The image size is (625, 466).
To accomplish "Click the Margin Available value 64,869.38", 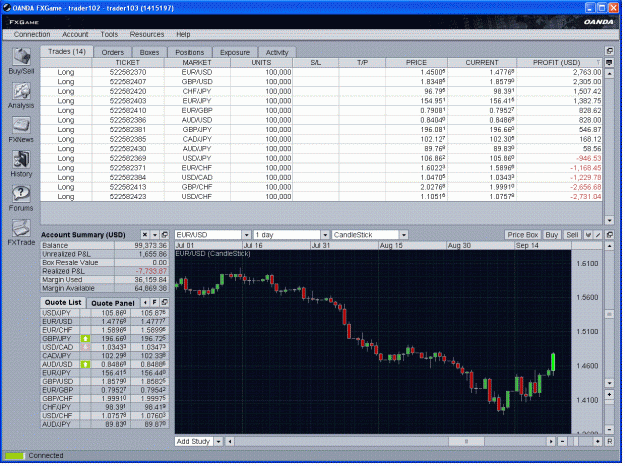I will coord(151,288).
